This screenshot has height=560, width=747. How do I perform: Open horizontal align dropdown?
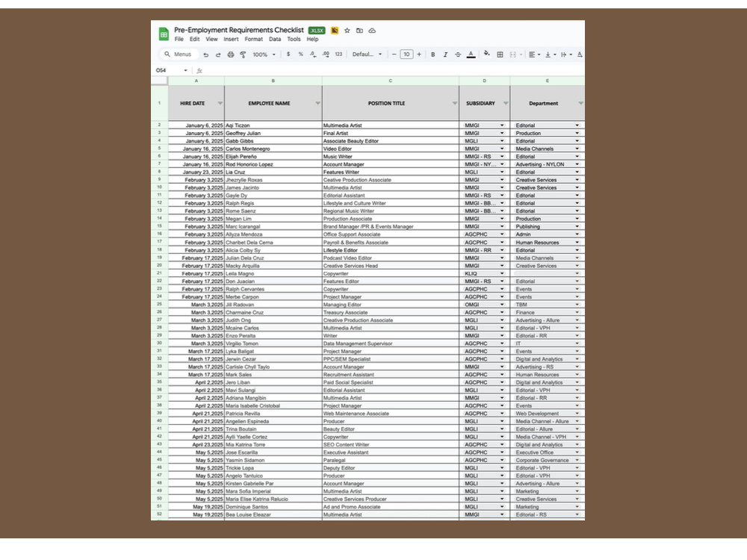[535, 55]
